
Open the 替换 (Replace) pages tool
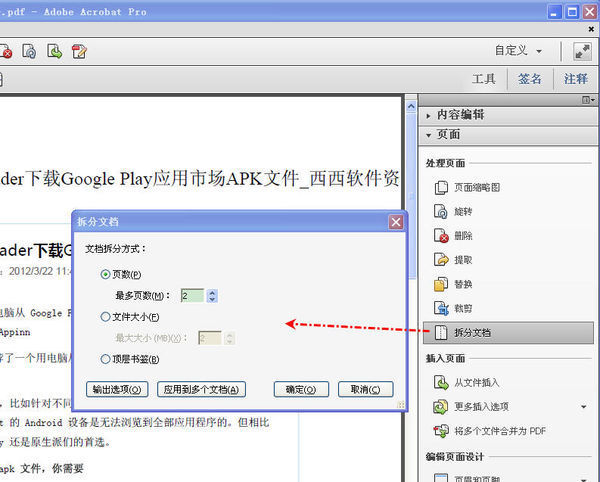[442, 284]
